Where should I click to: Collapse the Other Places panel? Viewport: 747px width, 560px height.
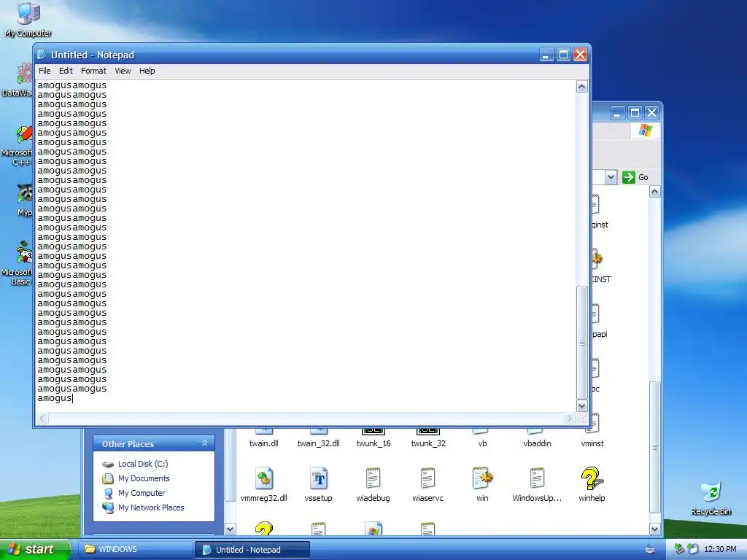204,443
